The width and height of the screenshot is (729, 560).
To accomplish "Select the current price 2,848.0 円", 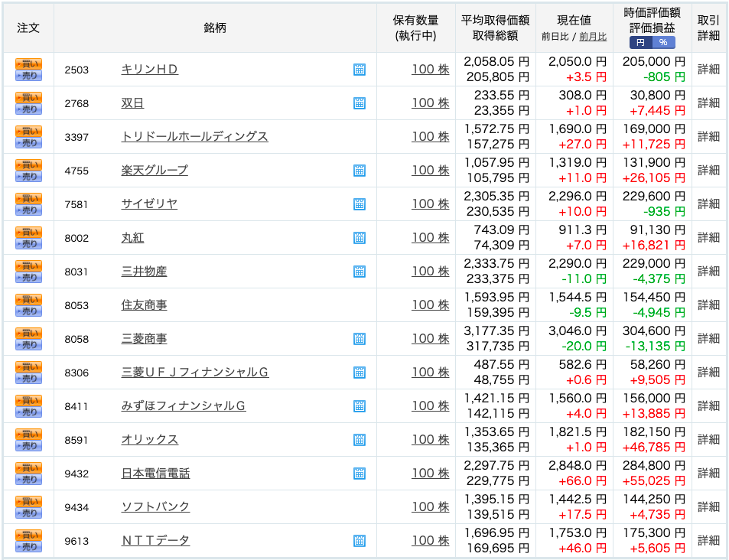I will (x=578, y=466).
